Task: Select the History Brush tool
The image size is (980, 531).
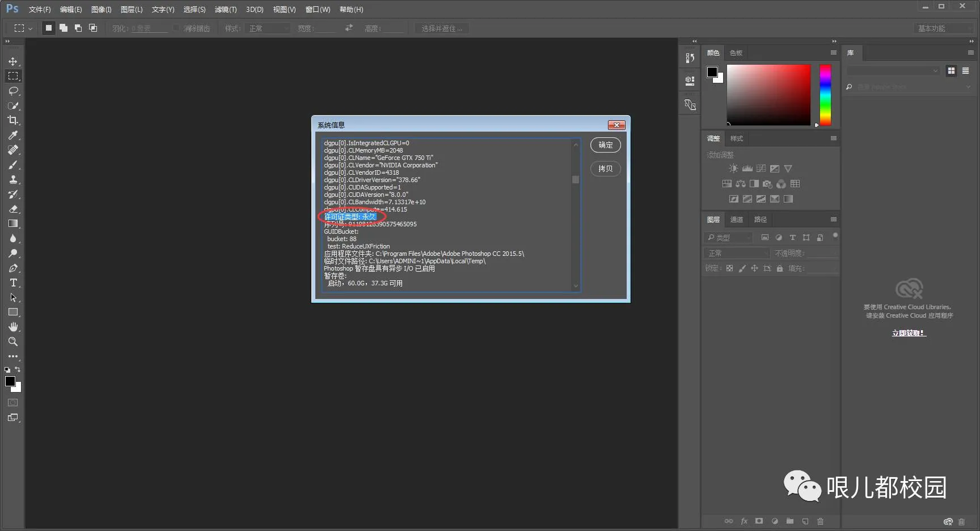Action: click(13, 194)
